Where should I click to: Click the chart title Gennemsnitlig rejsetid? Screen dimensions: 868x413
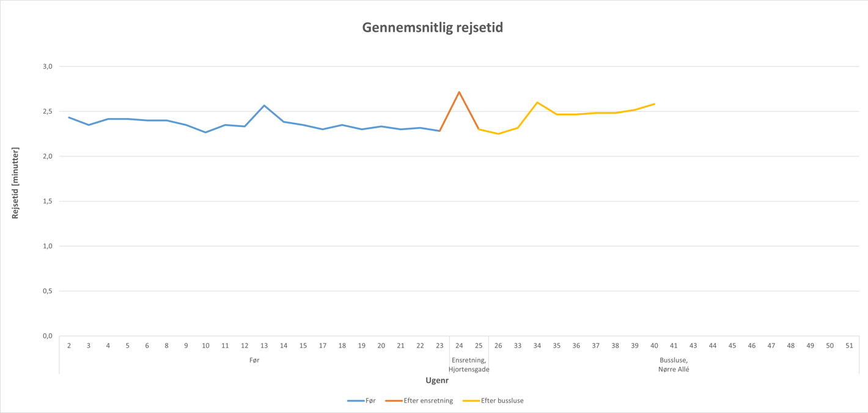pos(432,27)
